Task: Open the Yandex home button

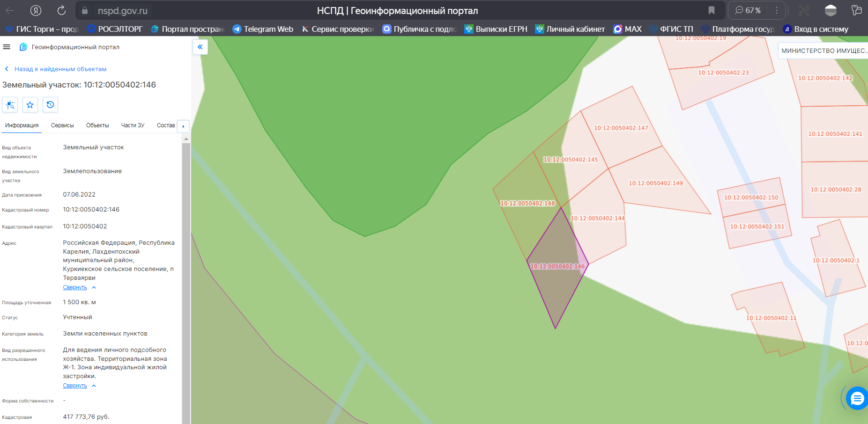Action: click(36, 10)
